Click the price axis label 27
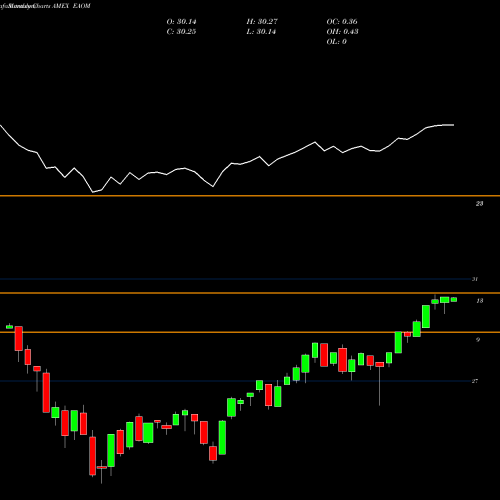Screen dimensions: 500x500 click(x=475, y=381)
